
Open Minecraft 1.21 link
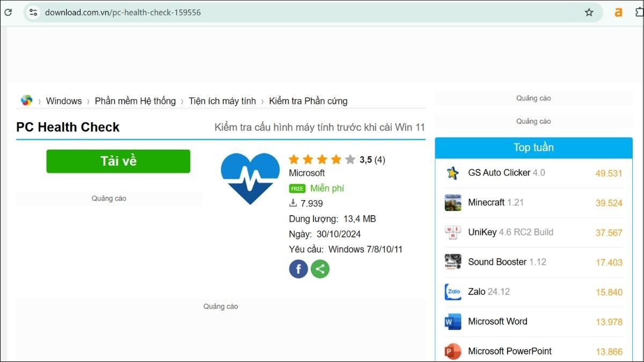[496, 202]
